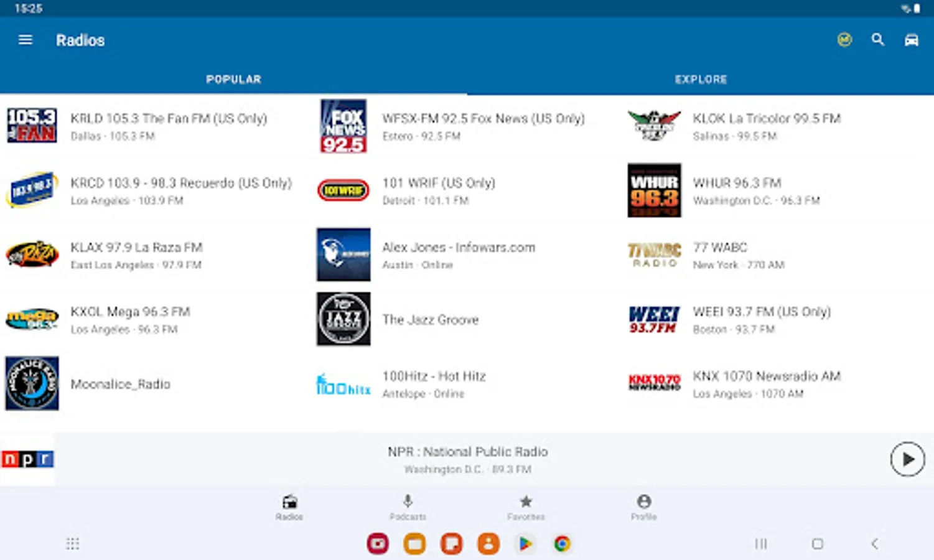934x560 pixels.
Task: Tap KRCD 103.9 - 98.3 Recuerdo title
Action: click(x=181, y=183)
